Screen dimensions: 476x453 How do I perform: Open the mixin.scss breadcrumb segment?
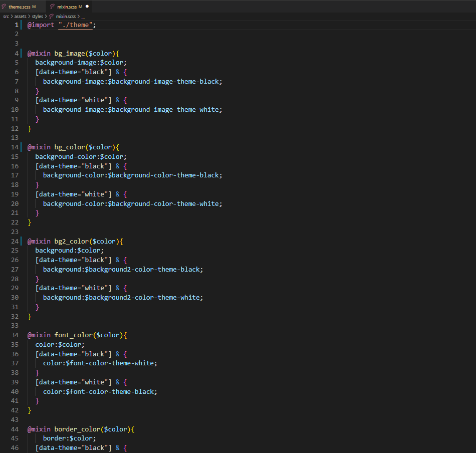66,17
